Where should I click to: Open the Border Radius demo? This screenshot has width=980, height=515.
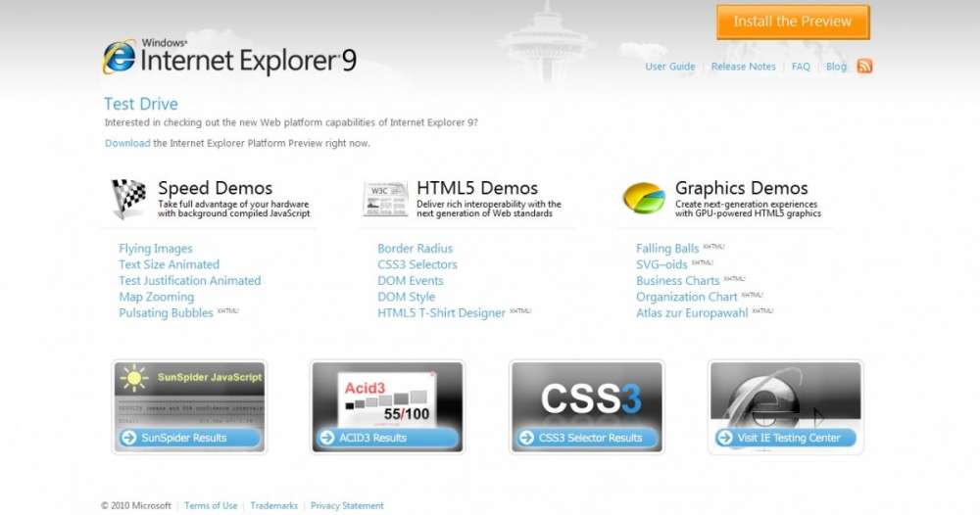tap(415, 249)
